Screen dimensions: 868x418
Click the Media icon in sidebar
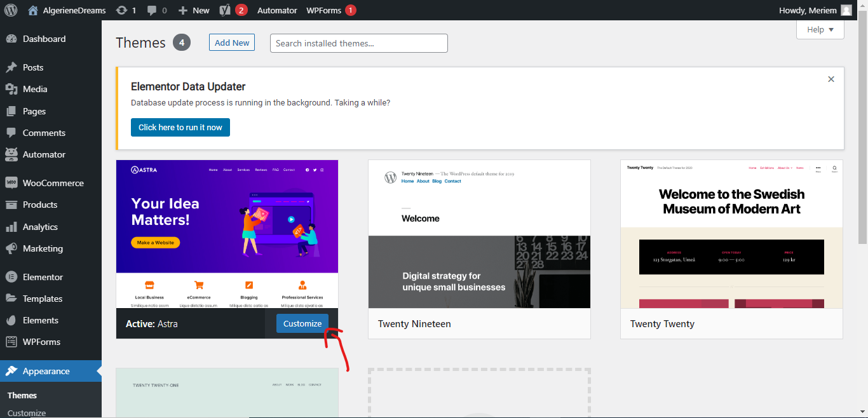point(11,89)
